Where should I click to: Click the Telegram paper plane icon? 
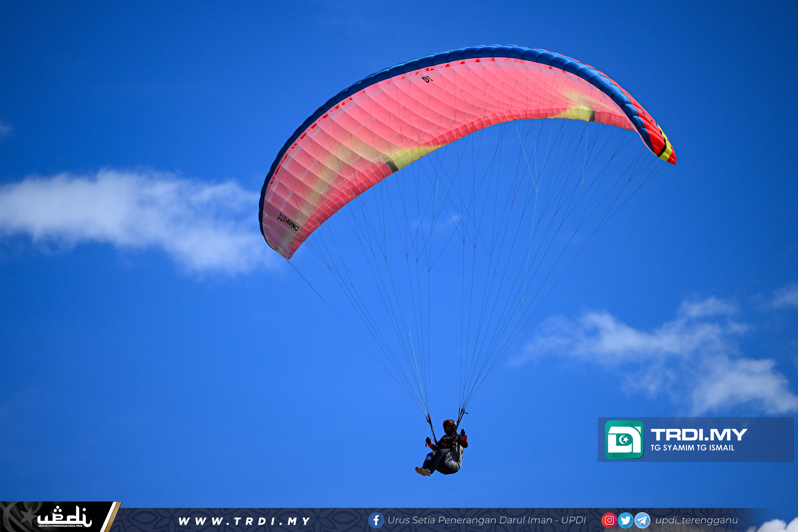point(642,520)
